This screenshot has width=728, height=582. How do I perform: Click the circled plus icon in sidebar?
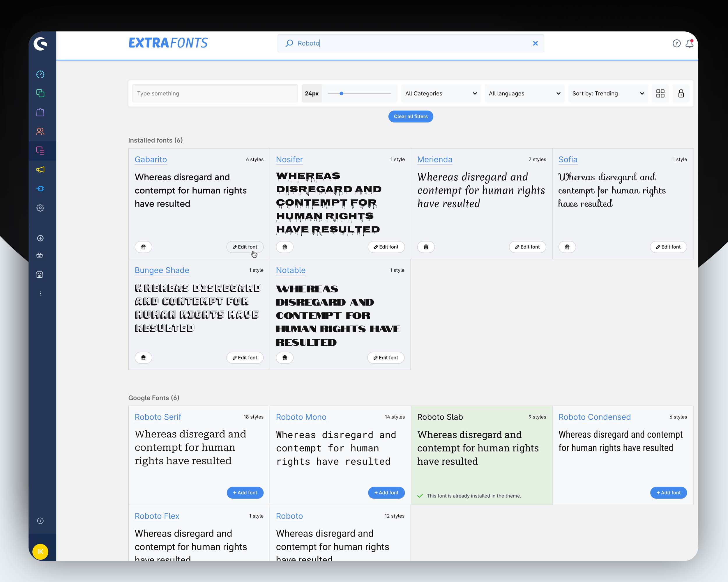[x=40, y=238]
